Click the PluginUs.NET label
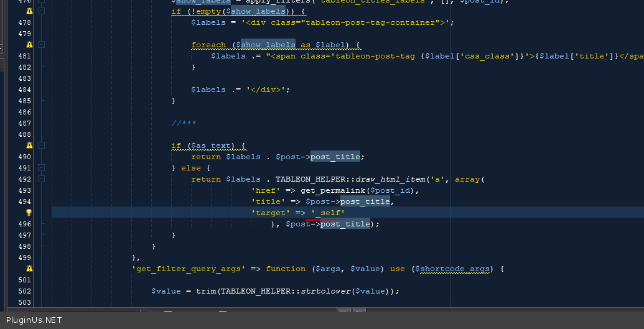Image resolution: width=644 pixels, height=329 pixels. [34, 320]
